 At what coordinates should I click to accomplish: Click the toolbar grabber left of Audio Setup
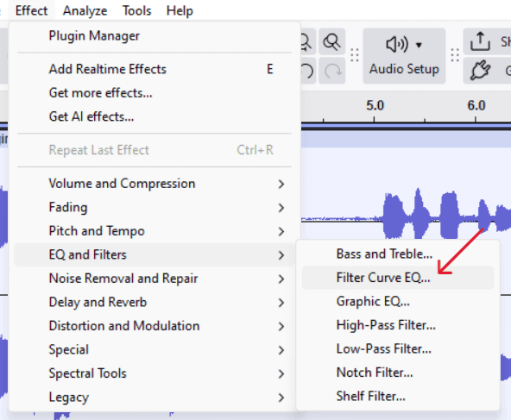click(x=355, y=56)
